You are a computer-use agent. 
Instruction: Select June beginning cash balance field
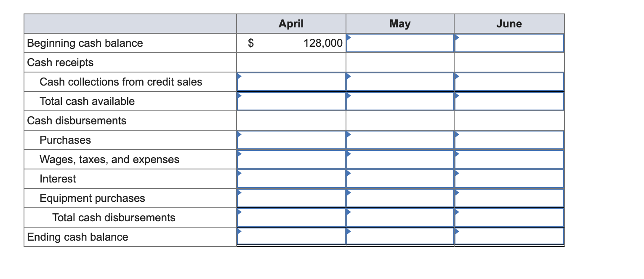(509, 43)
